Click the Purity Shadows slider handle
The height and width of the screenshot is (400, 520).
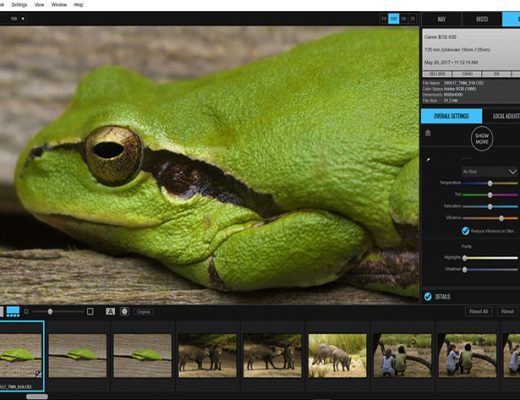pyautogui.click(x=465, y=270)
